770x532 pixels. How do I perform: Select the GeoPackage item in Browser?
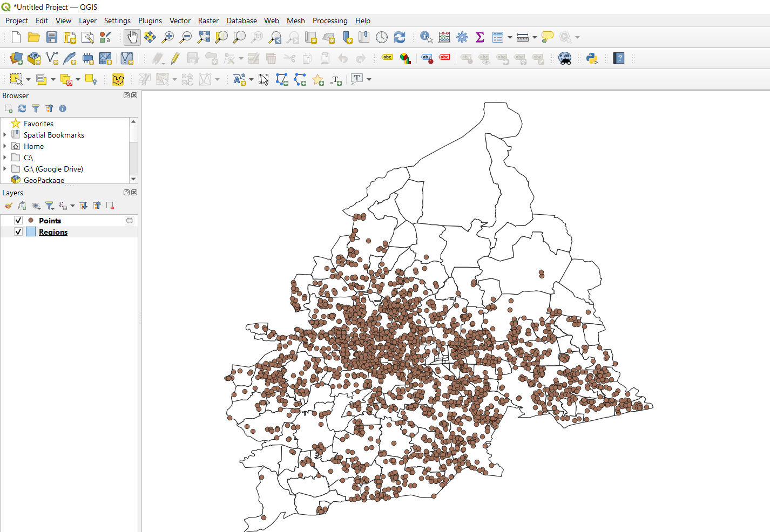coord(44,180)
